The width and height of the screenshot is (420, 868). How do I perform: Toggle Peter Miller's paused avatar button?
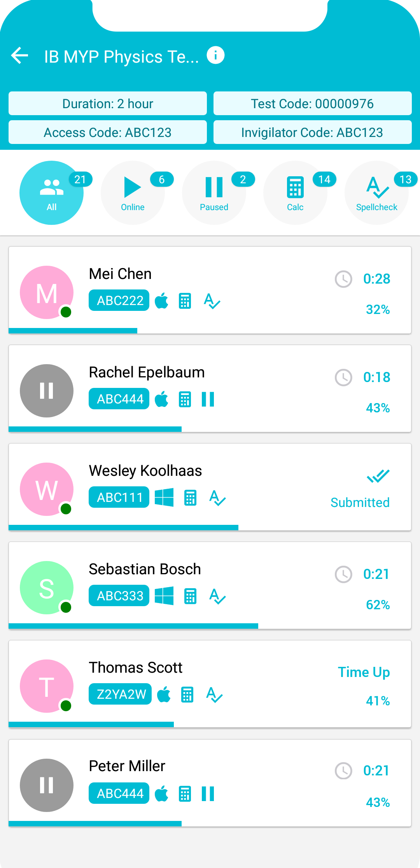(47, 785)
